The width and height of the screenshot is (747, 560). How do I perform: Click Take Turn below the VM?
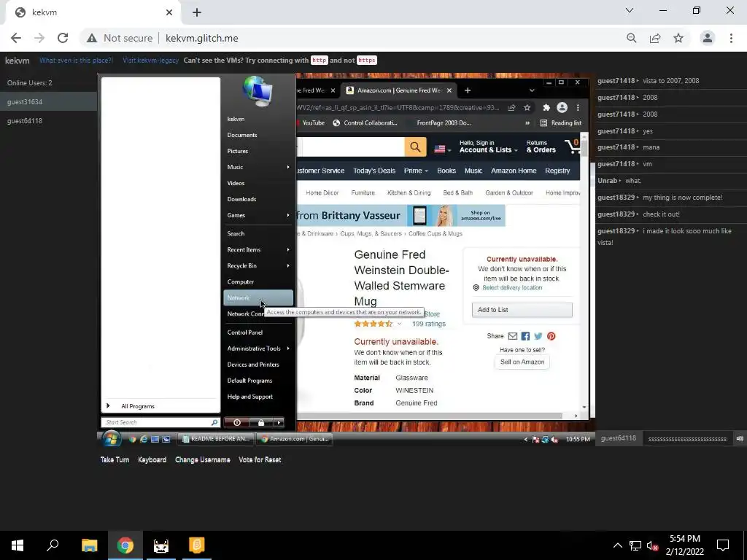pyautogui.click(x=115, y=459)
